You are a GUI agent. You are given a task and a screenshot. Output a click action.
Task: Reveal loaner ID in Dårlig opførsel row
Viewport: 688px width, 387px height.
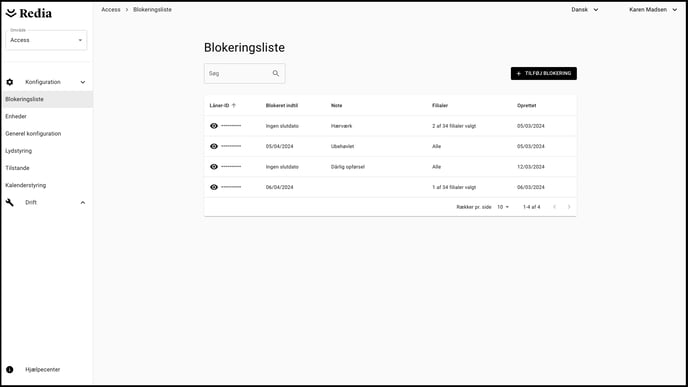pos(214,167)
